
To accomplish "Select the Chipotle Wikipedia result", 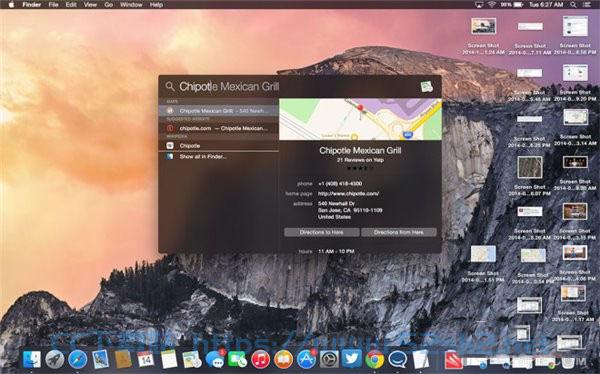I will point(218,145).
